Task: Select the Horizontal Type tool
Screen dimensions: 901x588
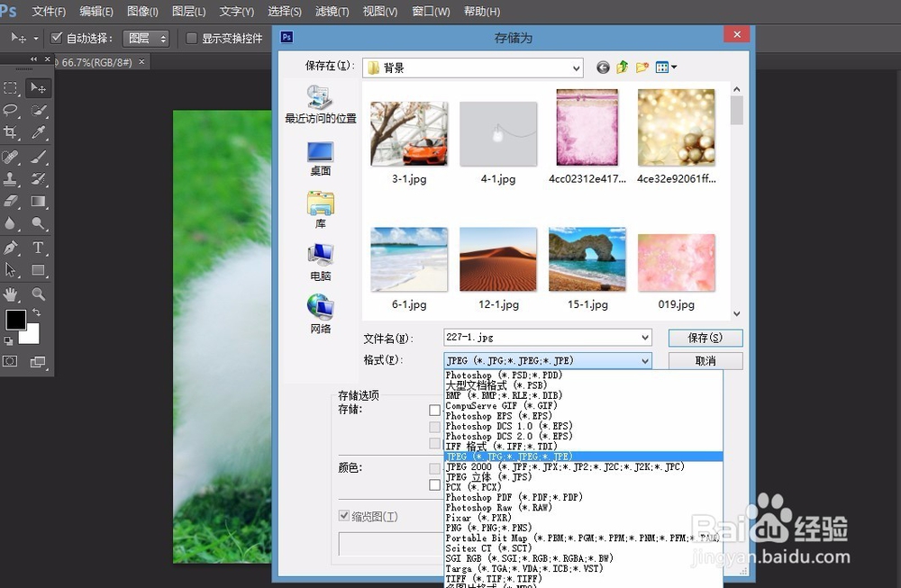Action: coord(38,248)
